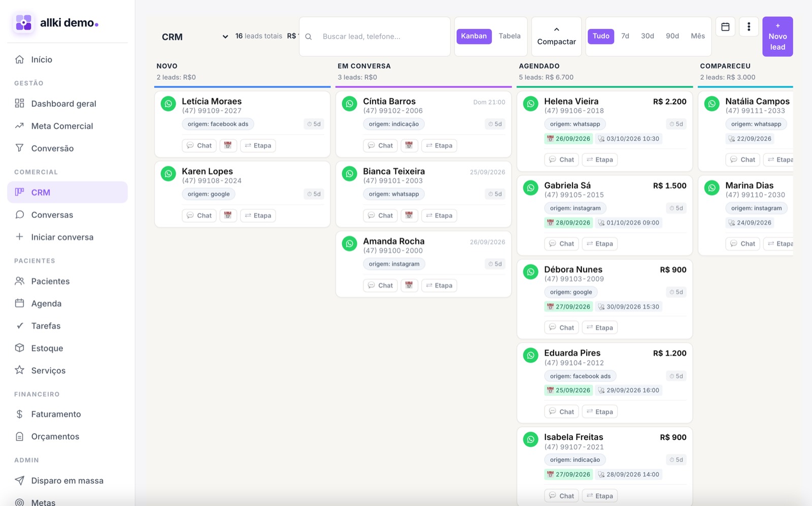Image resolution: width=812 pixels, height=506 pixels.
Task: Open Chat for Karen Lopes
Action: [x=199, y=216]
